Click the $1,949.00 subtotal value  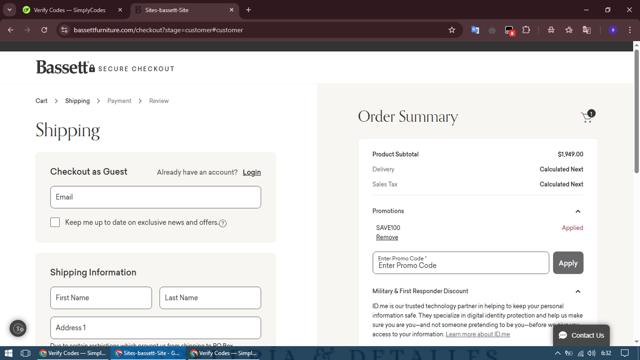coord(570,154)
